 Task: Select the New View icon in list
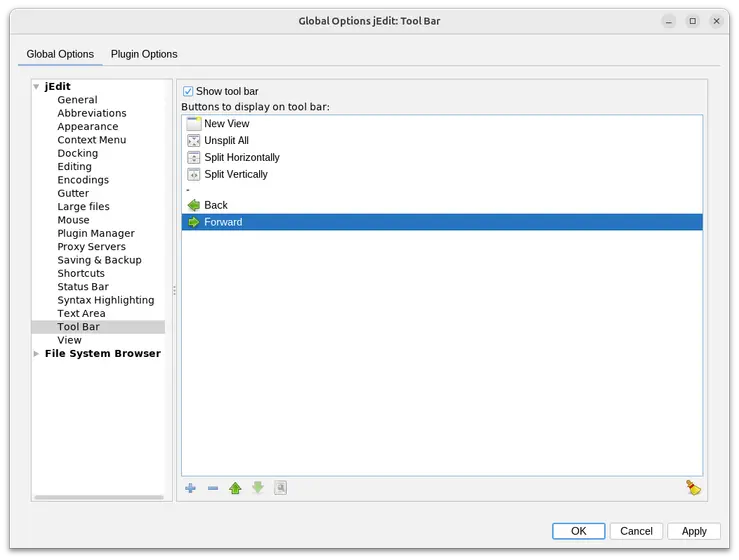(194, 124)
